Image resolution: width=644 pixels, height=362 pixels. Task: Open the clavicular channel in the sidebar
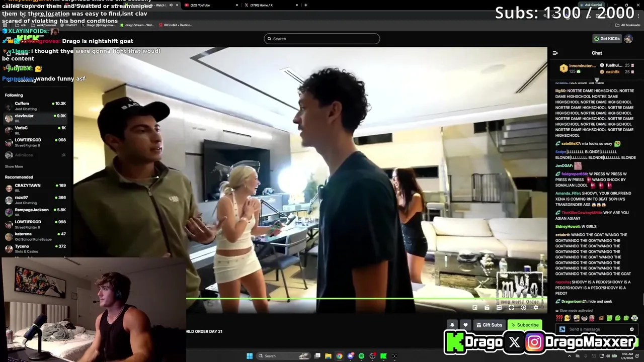click(35, 118)
